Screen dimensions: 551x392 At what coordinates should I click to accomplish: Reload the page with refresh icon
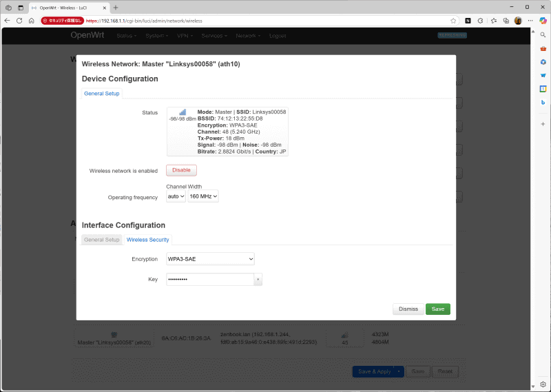pyautogui.click(x=19, y=21)
